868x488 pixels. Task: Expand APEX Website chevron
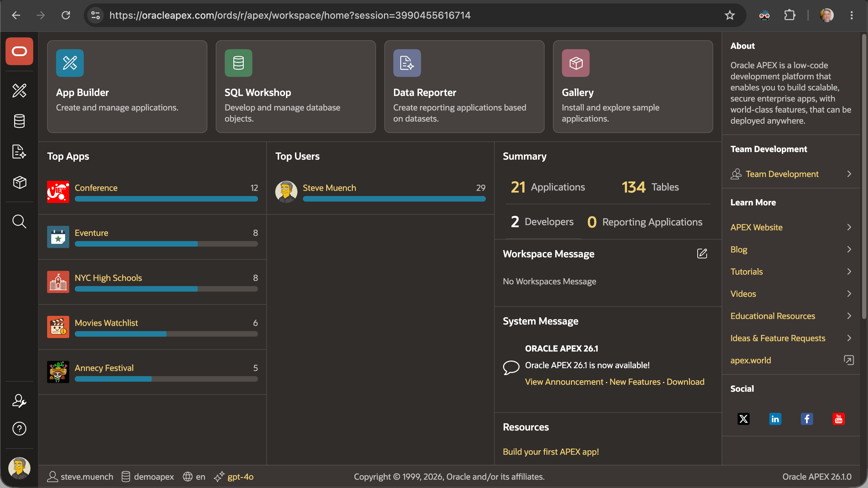pos(849,227)
